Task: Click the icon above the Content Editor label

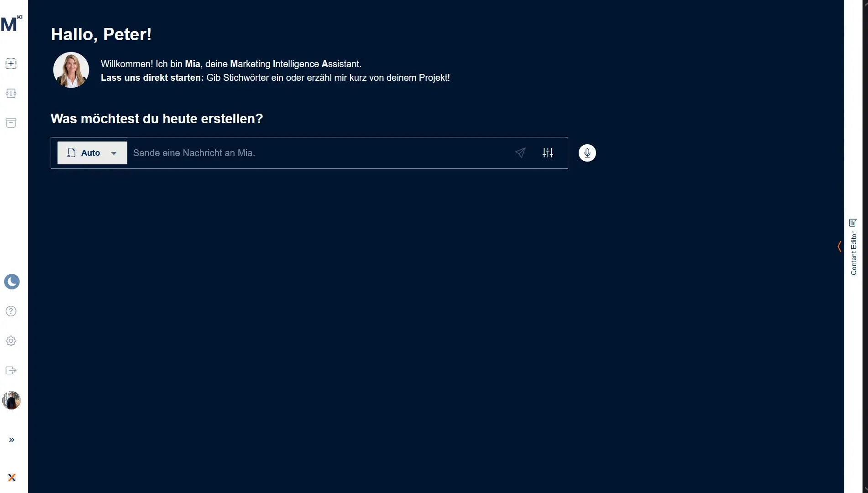Action: click(x=852, y=223)
